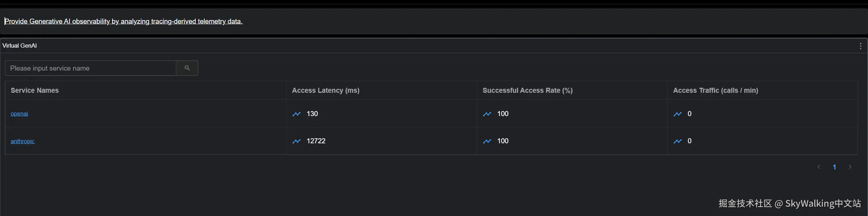Click the chart icon beside anthropic success rate
868x216 pixels.
487,141
